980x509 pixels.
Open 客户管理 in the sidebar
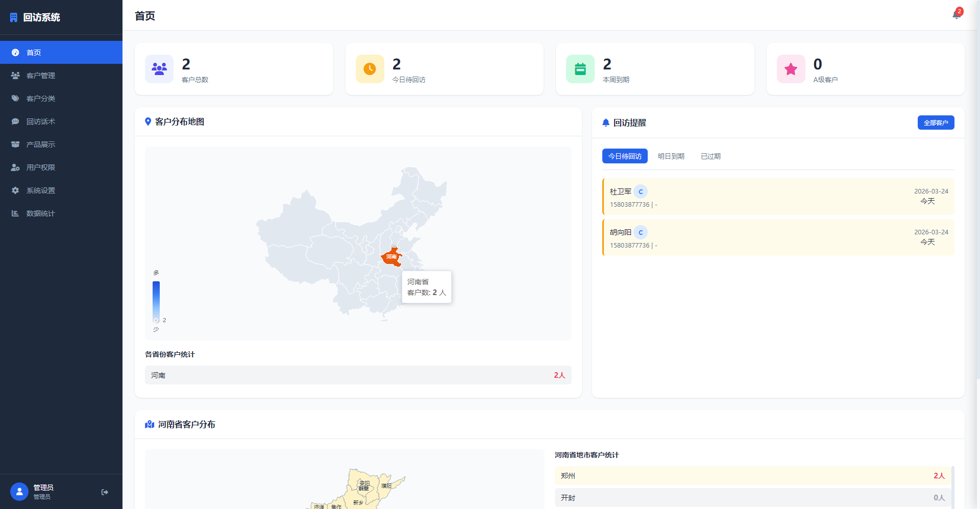(x=41, y=76)
